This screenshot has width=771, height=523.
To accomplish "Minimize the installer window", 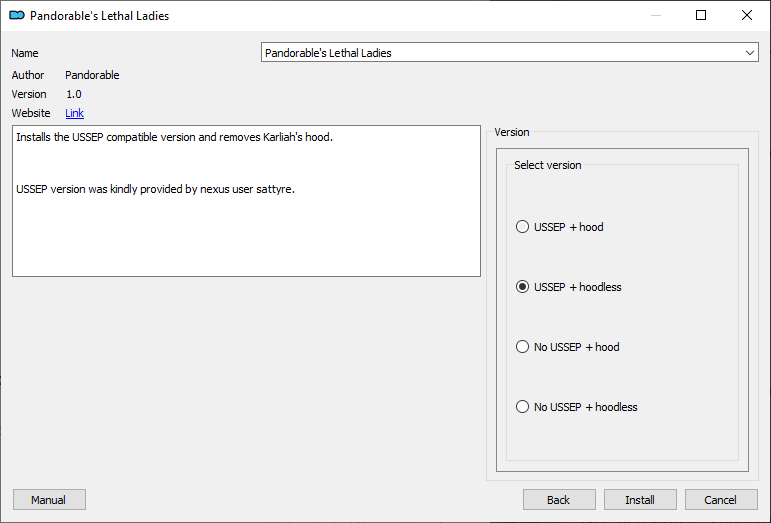I will tap(655, 15).
